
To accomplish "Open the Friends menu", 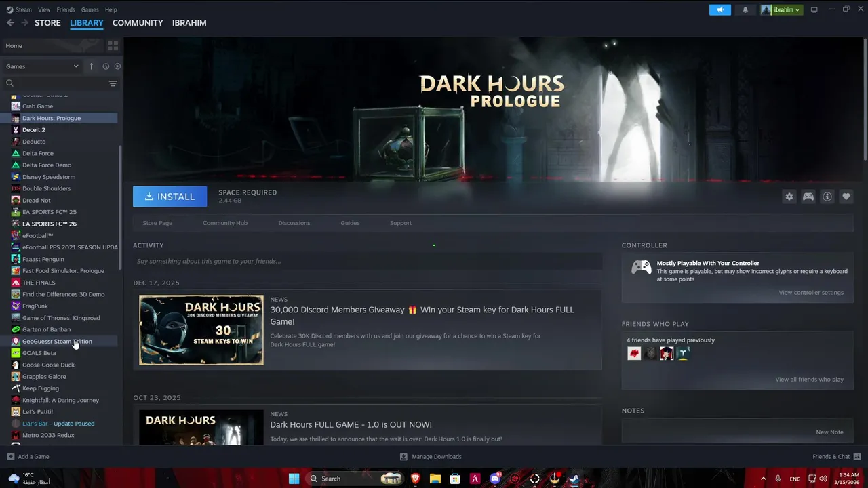I will tap(66, 9).
